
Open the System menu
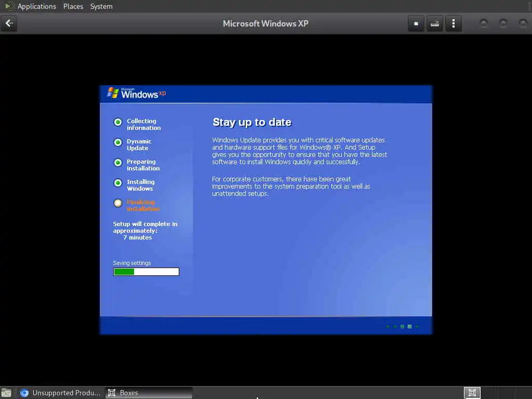101,6
